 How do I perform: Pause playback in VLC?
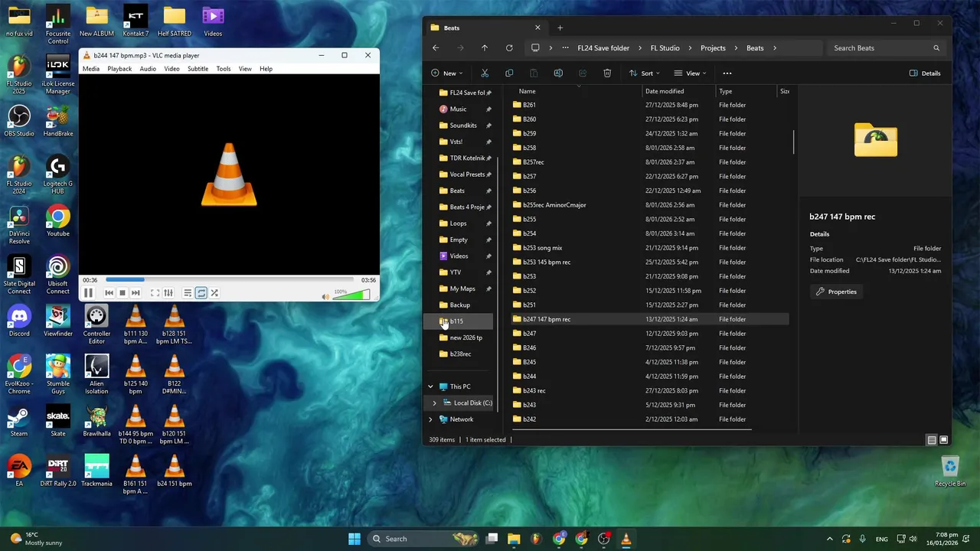[x=88, y=293]
